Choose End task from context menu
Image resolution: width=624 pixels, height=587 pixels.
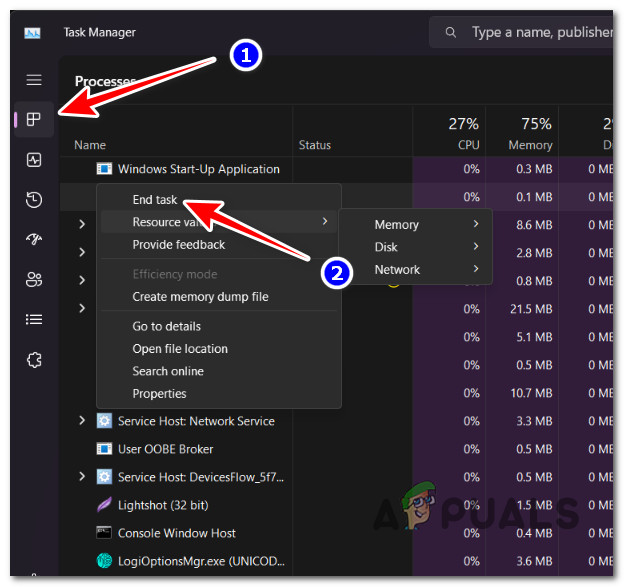[155, 199]
